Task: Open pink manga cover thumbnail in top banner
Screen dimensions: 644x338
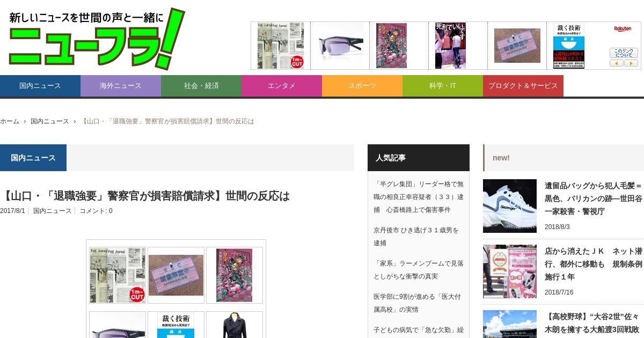Action: pyautogui.click(x=391, y=46)
